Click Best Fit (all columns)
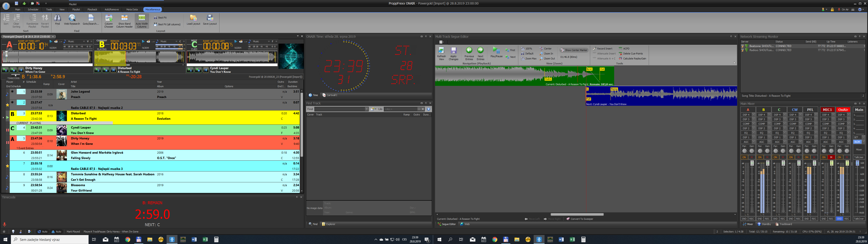Image resolution: width=868 pixels, height=244 pixels. pyautogui.click(x=167, y=24)
